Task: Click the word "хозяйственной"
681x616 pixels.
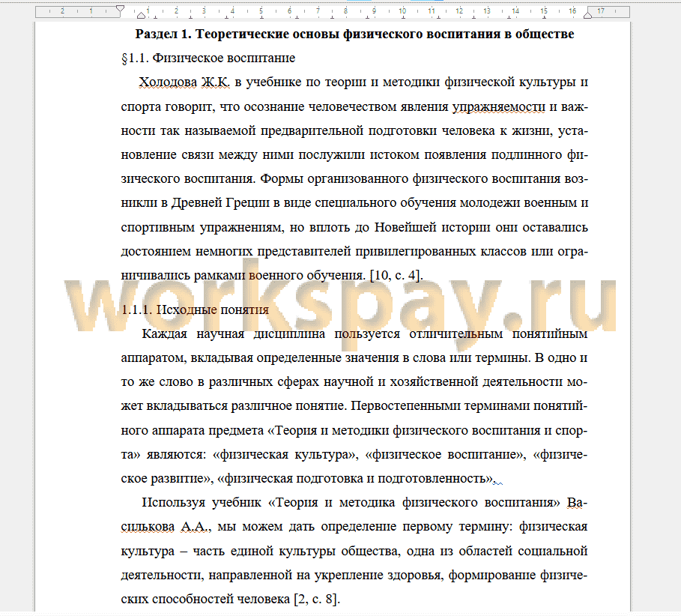Action: tap(434, 381)
